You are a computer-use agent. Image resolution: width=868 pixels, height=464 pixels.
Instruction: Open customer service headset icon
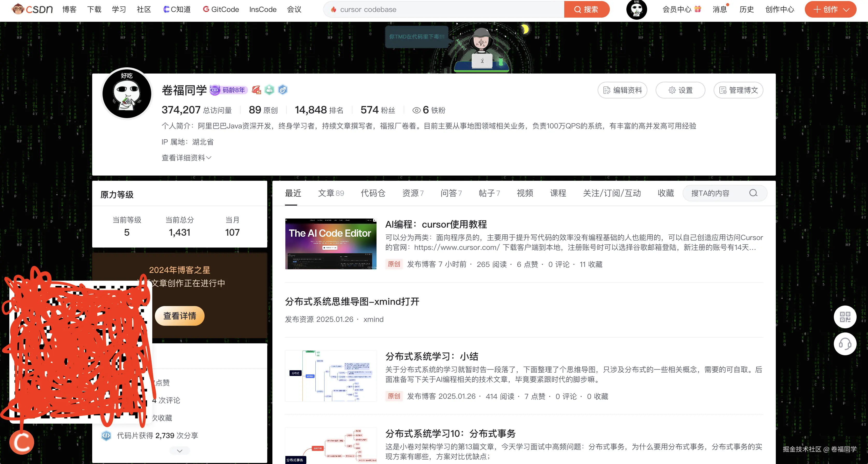tap(845, 344)
